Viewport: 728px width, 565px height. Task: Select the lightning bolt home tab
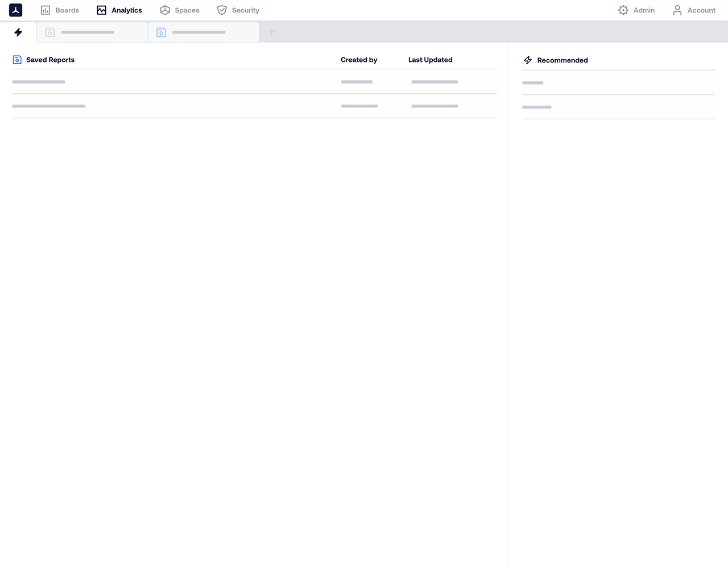coord(18,32)
